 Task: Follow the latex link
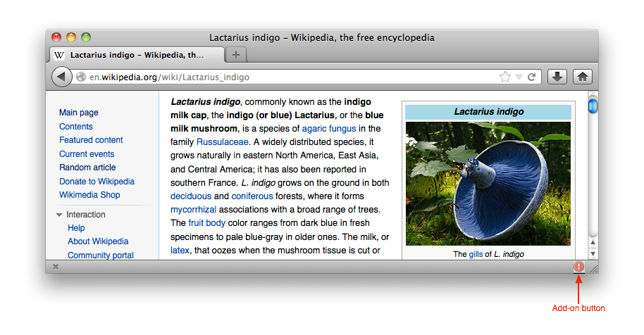tap(180, 250)
